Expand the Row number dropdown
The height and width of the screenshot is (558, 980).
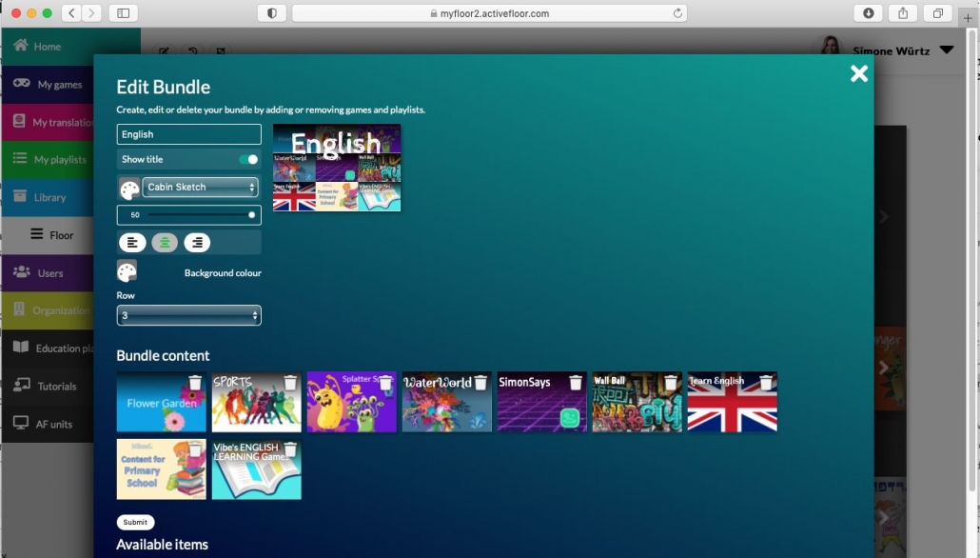point(188,315)
